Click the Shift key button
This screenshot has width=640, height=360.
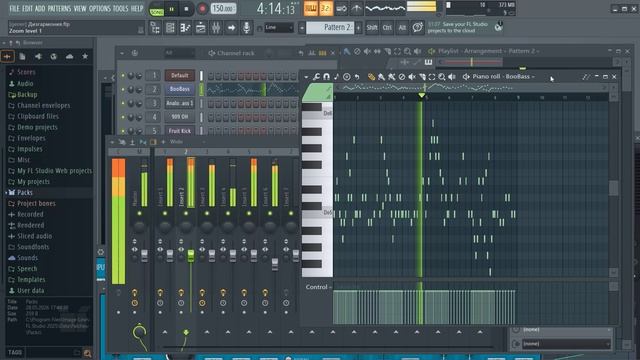click(x=372, y=28)
